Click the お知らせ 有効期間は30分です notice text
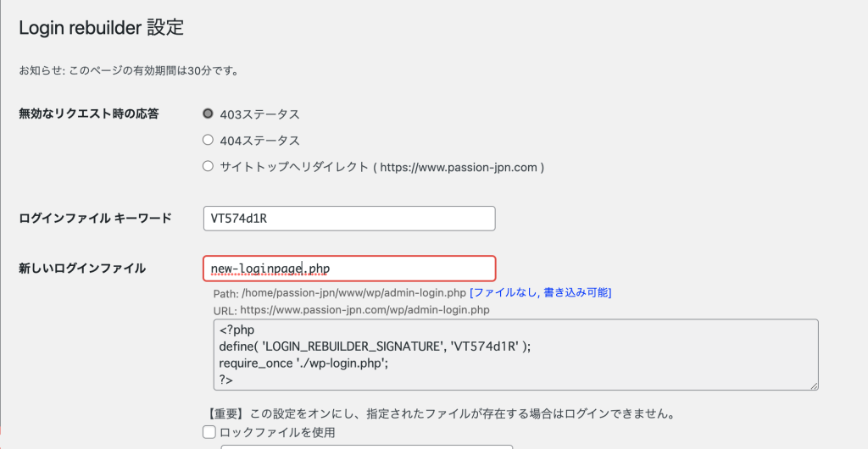The width and height of the screenshot is (868, 449). 129,71
